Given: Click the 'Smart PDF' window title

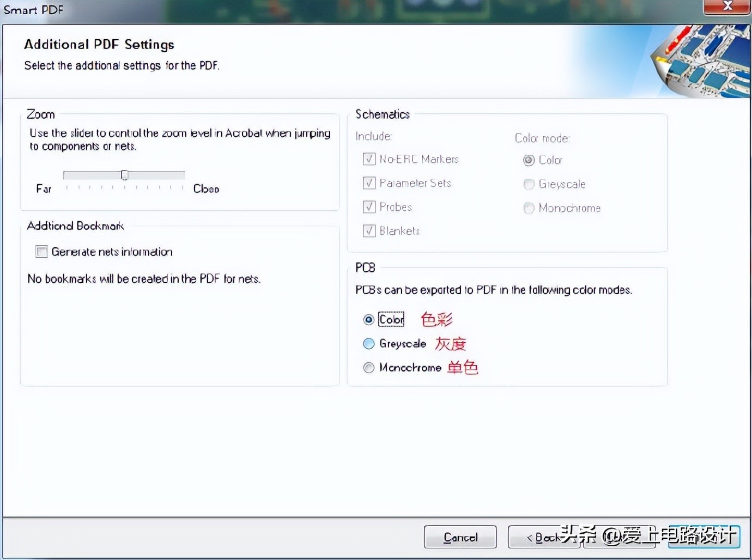Looking at the screenshot, I should click(x=34, y=10).
